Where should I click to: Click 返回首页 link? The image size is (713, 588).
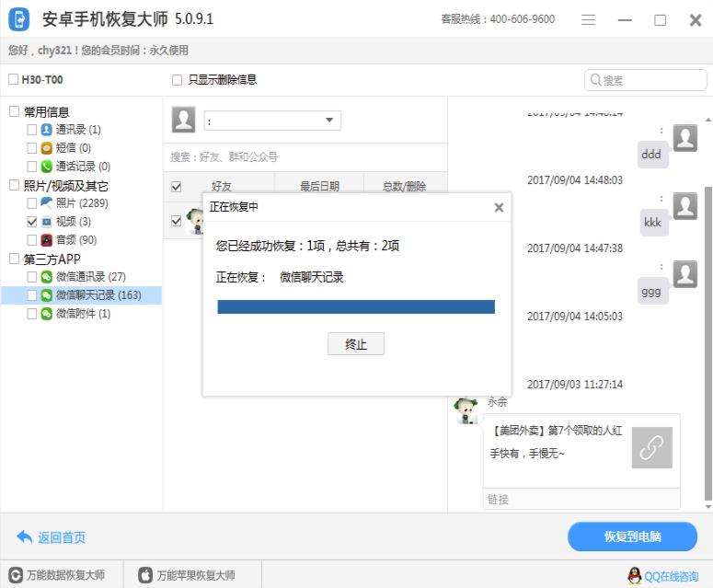pyautogui.click(x=62, y=537)
